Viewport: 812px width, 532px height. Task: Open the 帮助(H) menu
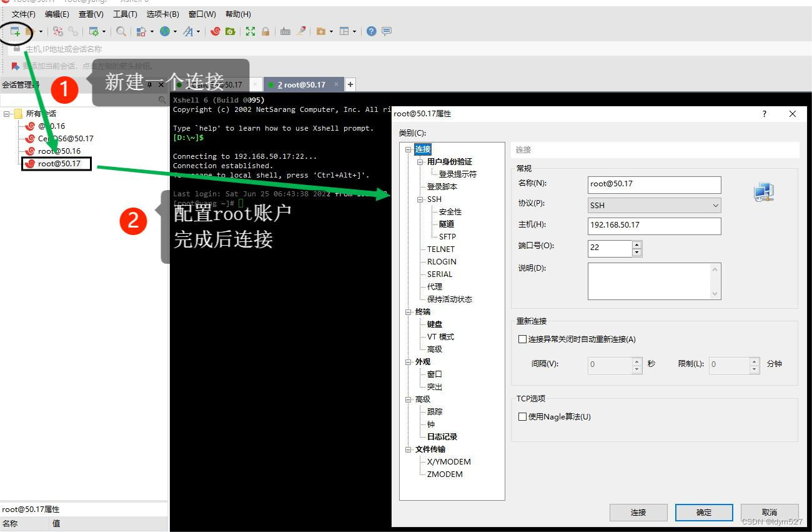pos(238,14)
